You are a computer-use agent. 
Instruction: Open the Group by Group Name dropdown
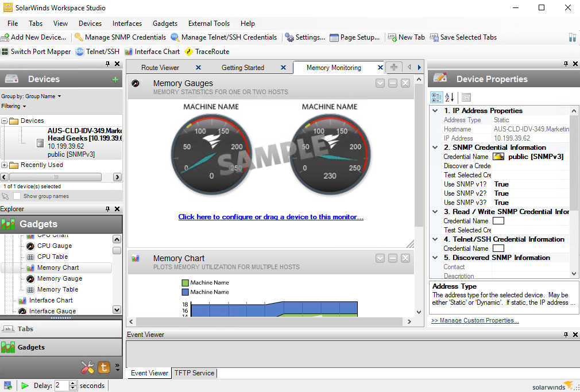[x=31, y=96]
